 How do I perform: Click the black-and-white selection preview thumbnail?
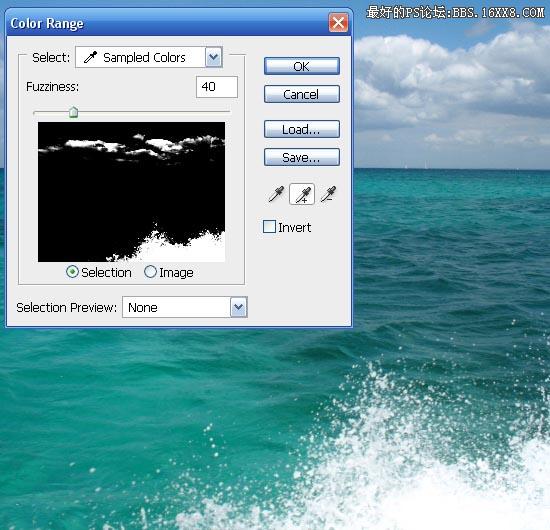(132, 192)
